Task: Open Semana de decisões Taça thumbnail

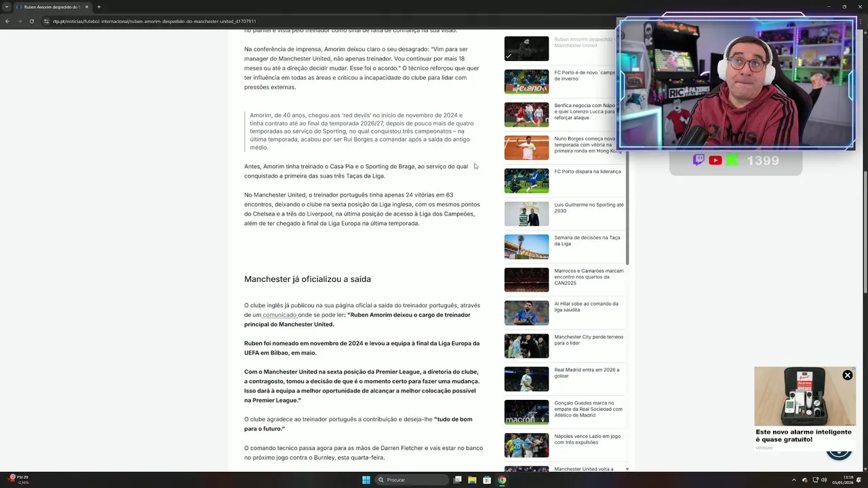Action: pos(526,247)
